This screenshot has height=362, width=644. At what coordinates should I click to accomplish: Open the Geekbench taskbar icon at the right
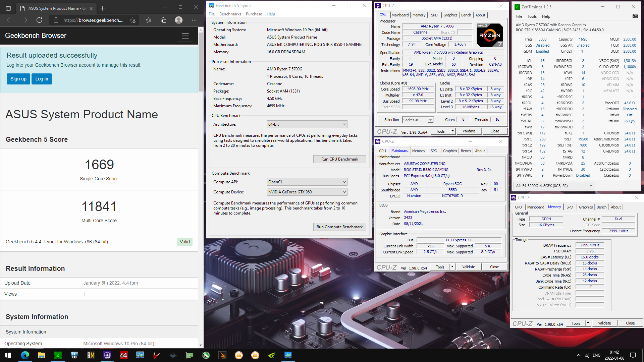288,355
